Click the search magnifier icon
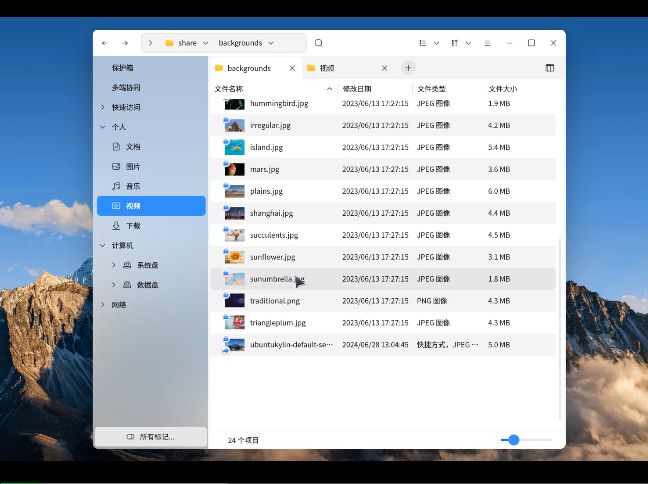648x484 pixels. (319, 43)
